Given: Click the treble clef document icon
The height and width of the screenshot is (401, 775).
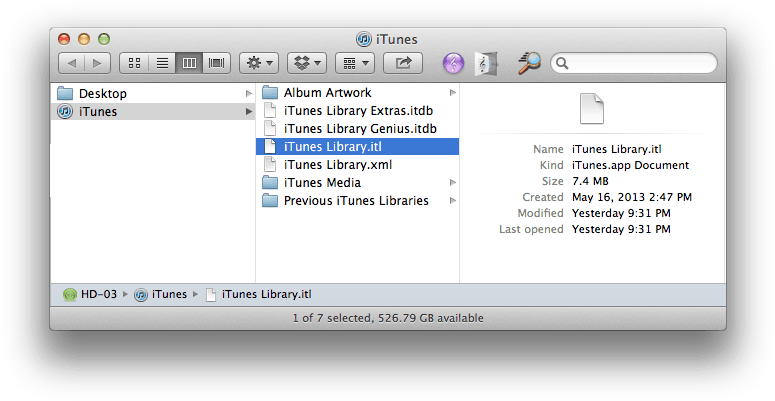Looking at the screenshot, I should click(x=486, y=63).
